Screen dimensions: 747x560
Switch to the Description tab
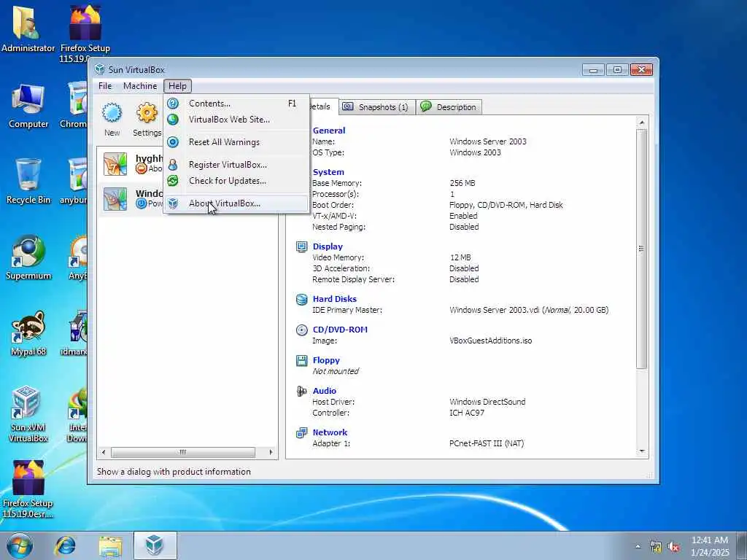click(449, 107)
